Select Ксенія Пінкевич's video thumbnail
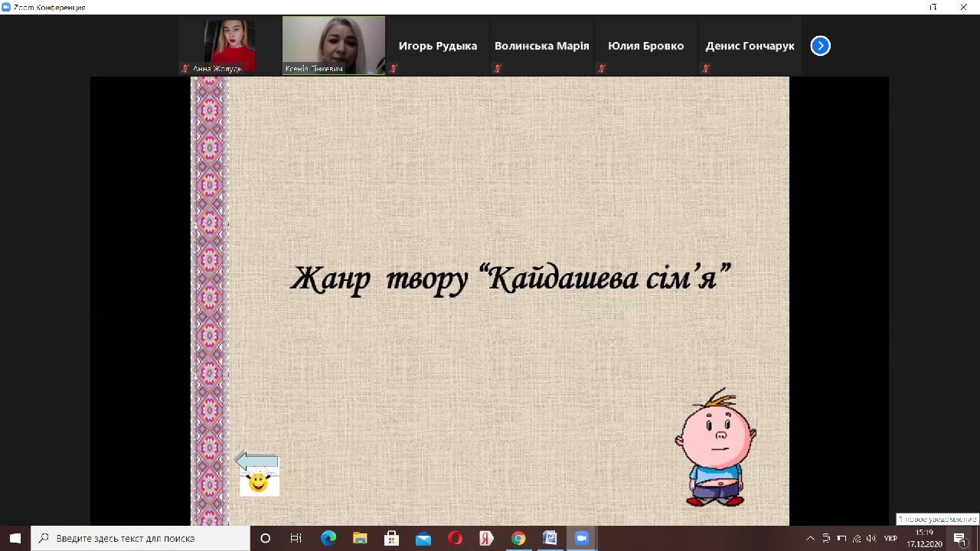980x551 pixels. [334, 46]
